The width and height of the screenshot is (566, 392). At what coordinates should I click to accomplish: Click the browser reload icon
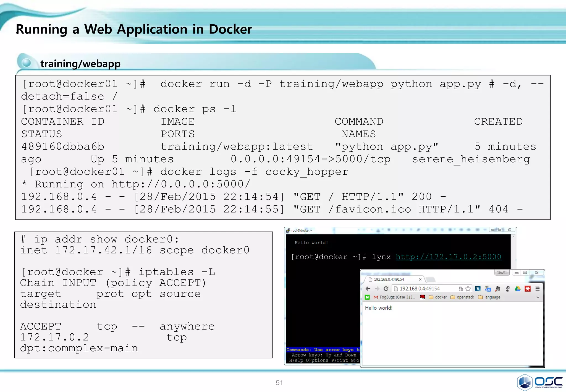(386, 289)
